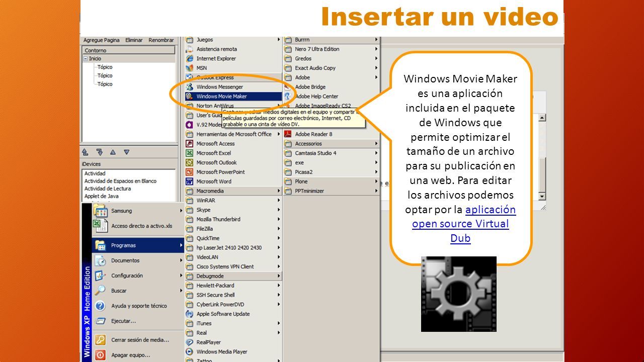Expand the Juegos submenu arrow
Screen dimensions: 644x362
278,40
